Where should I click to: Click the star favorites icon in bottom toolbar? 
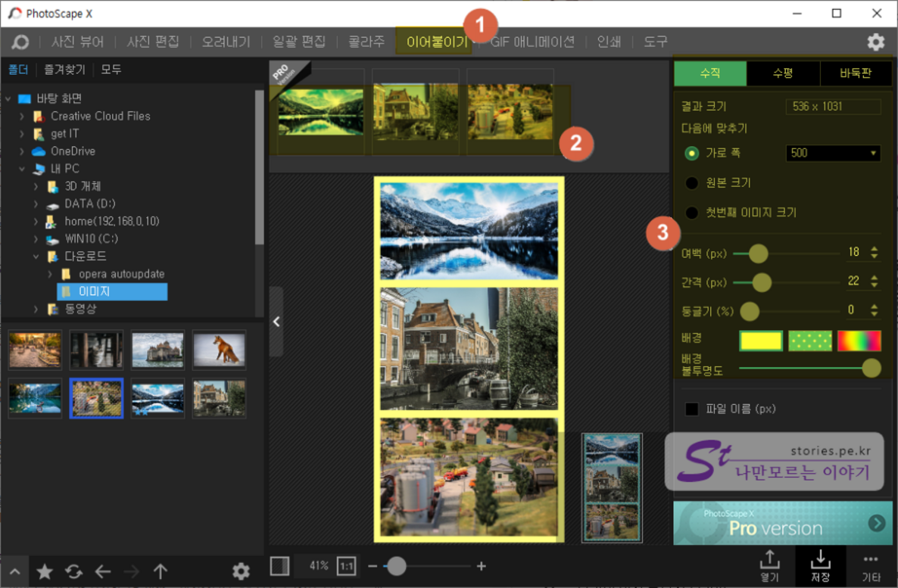45,571
